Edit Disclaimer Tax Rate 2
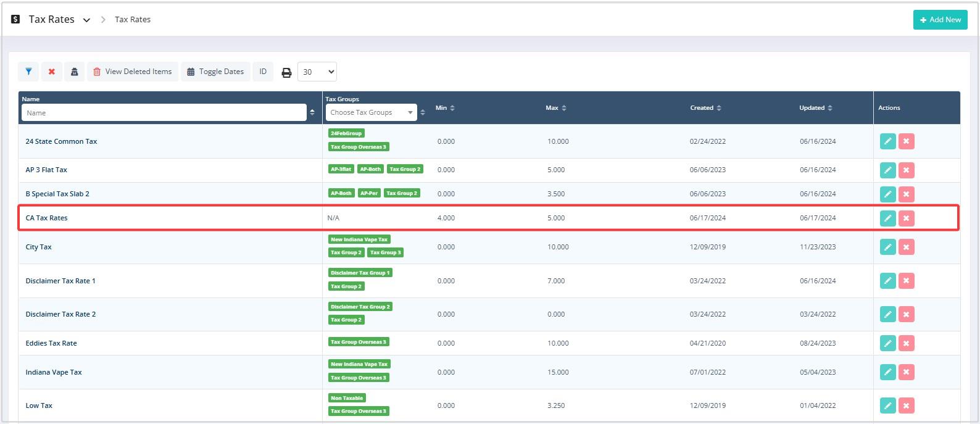Screen dimensions: 980x424 click(x=888, y=314)
